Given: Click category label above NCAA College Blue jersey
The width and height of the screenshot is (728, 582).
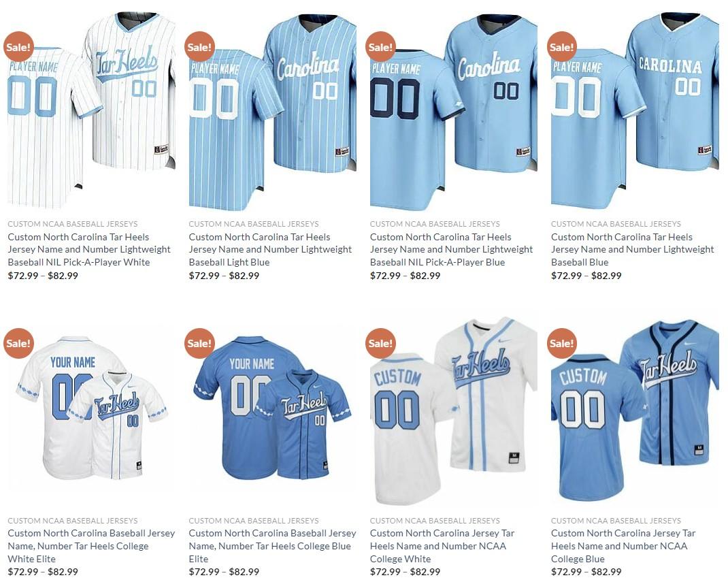Looking at the screenshot, I should [x=616, y=520].
